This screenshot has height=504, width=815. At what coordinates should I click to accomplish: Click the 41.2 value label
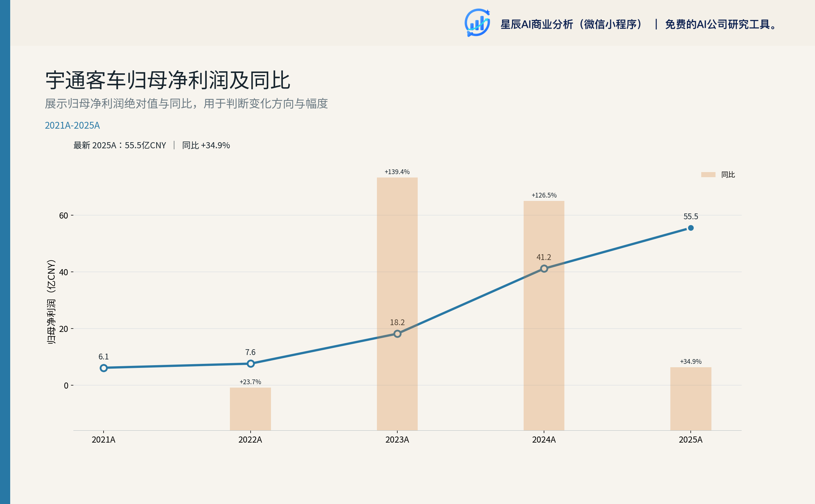click(544, 257)
